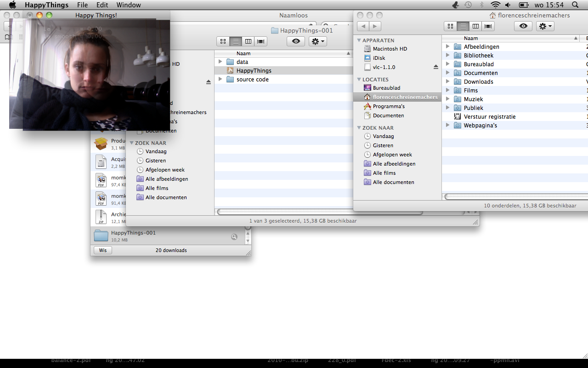588x368 pixels.
Task: Open the File menu
Action: click(82, 5)
